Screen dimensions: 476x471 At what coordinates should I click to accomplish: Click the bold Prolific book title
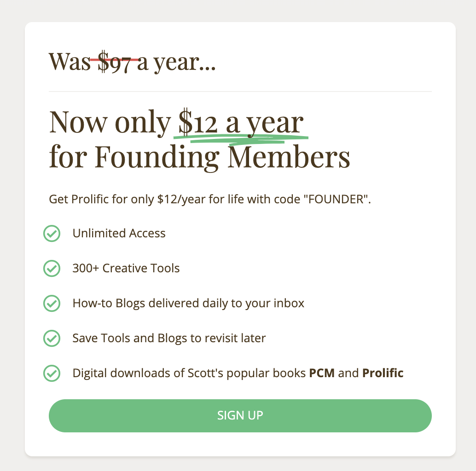(383, 373)
